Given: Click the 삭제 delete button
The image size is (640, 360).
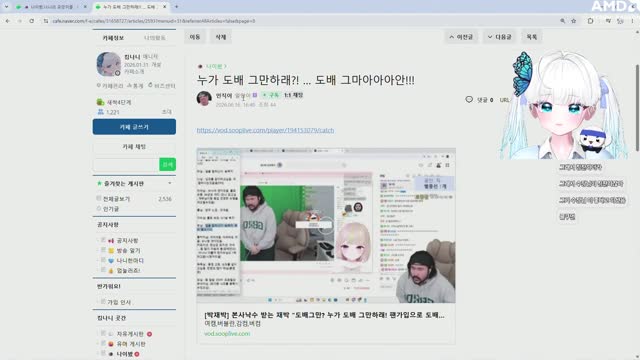Looking at the screenshot, I should [x=220, y=37].
